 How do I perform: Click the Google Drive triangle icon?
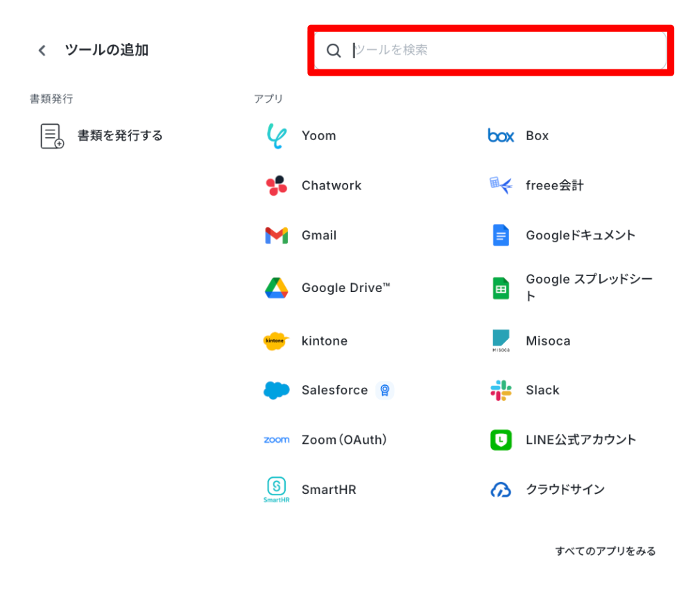pyautogui.click(x=277, y=288)
